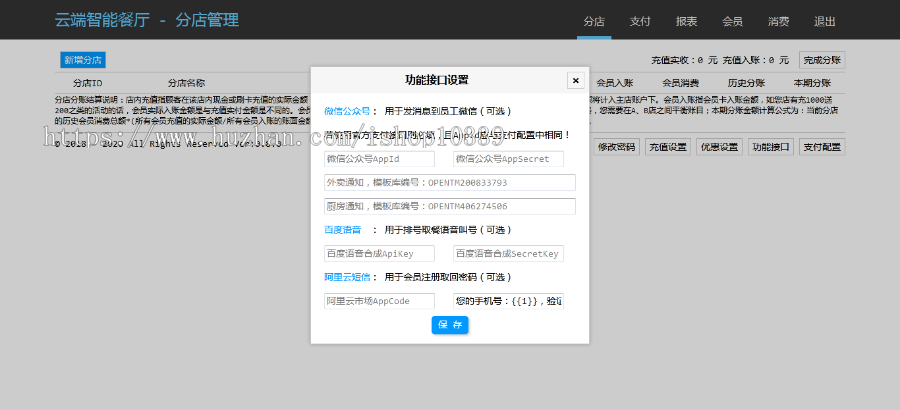This screenshot has width=900, height=410.
Task: Click the 功能接口 button
Action: pyautogui.click(x=771, y=147)
